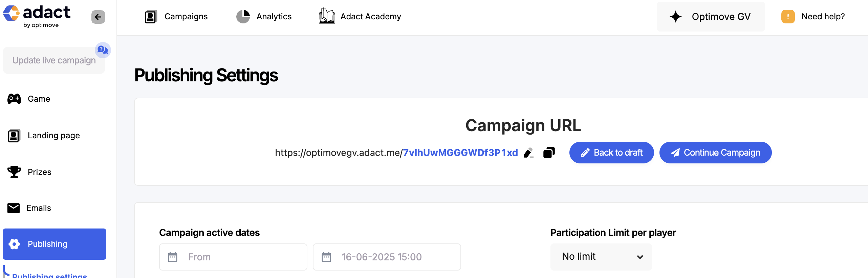Open the Campaigns menu item
This screenshot has width=868, height=278.
point(176,17)
